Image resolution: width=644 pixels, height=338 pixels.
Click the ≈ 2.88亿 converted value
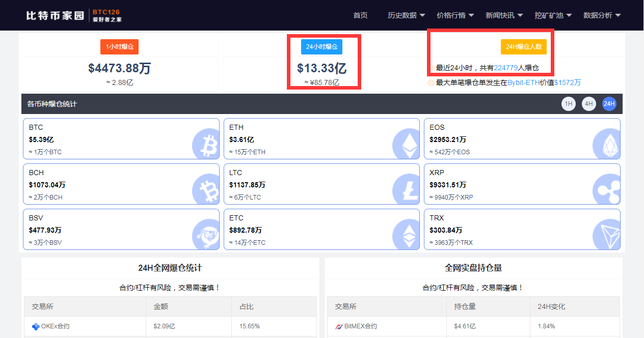[x=119, y=82]
